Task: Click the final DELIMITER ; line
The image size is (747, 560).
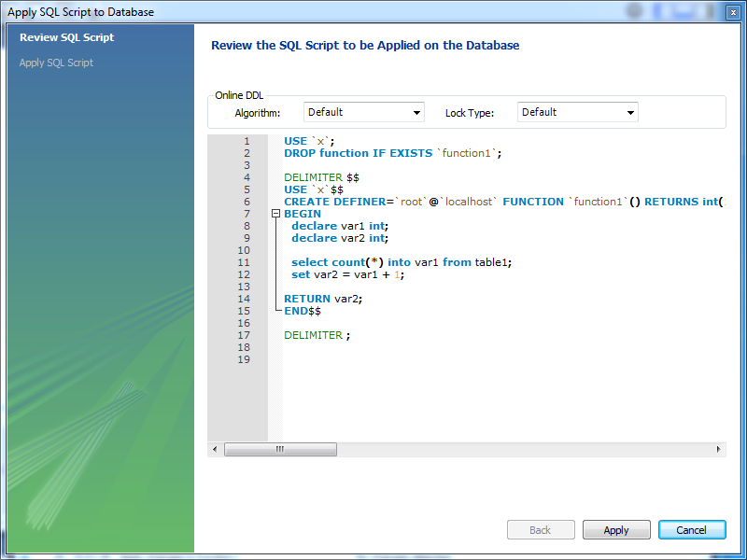Action: [317, 335]
